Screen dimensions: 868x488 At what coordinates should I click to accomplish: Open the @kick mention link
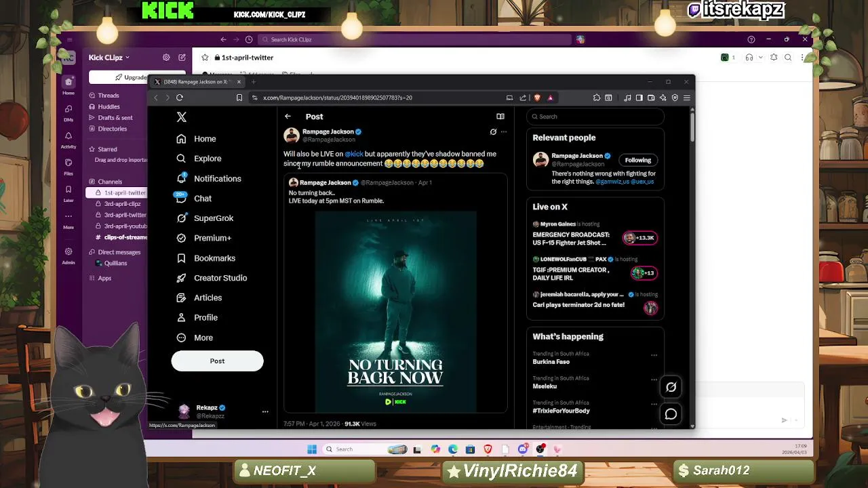[354, 154]
